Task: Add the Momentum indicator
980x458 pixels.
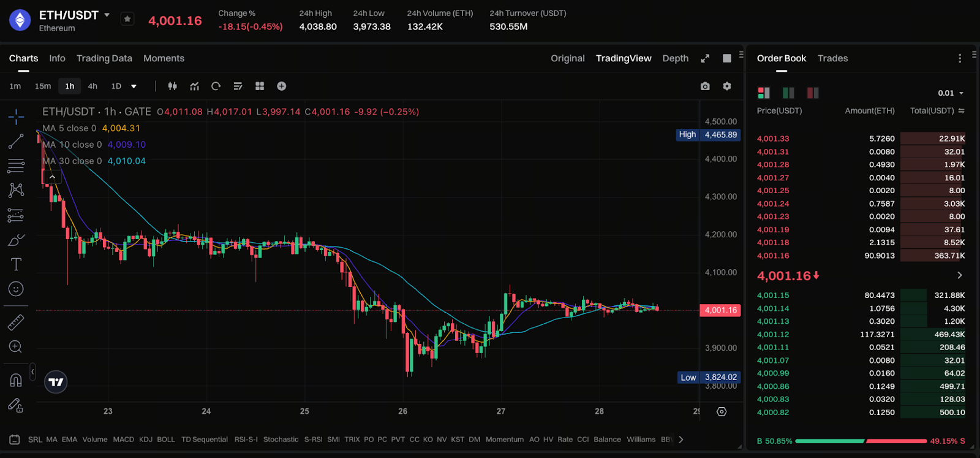Action: pyautogui.click(x=505, y=440)
